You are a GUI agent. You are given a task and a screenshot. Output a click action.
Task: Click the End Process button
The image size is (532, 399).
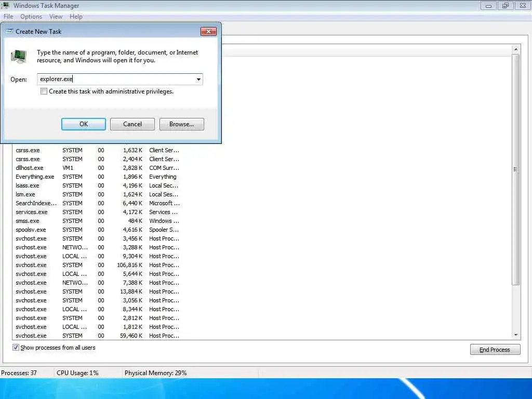click(x=495, y=350)
